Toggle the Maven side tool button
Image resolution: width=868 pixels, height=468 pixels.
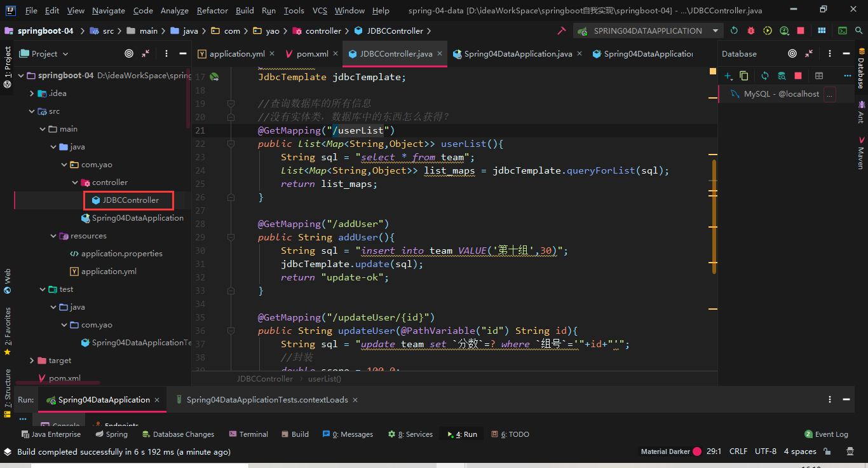[860, 153]
